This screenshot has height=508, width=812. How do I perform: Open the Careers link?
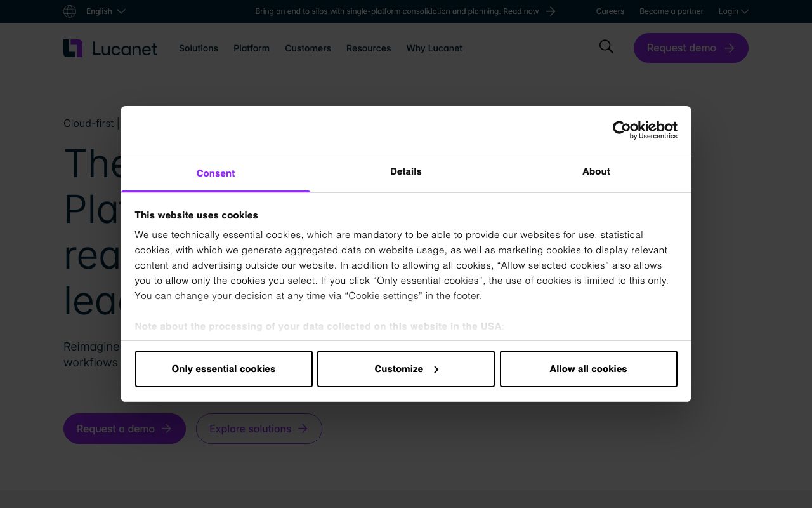pos(610,11)
